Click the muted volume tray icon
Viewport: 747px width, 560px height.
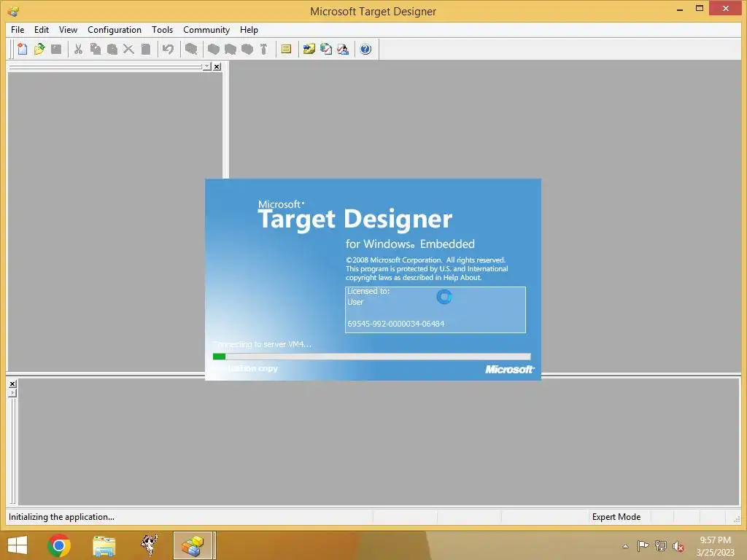point(678,546)
